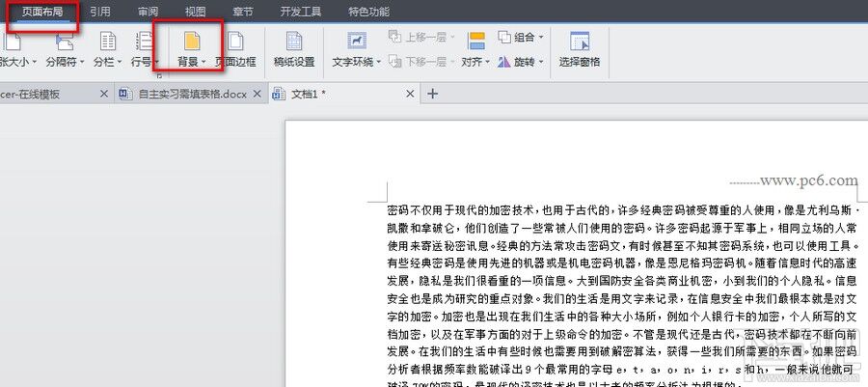Viewport: 868px width, 387px height.
Task: Click the 分隔符 (breaks) icon
Action: click(x=65, y=41)
